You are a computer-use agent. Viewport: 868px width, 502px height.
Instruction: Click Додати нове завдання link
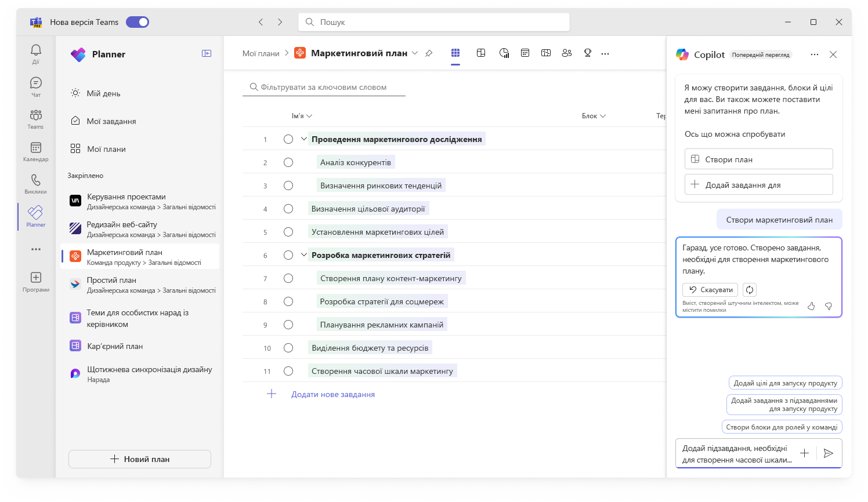pyautogui.click(x=333, y=394)
